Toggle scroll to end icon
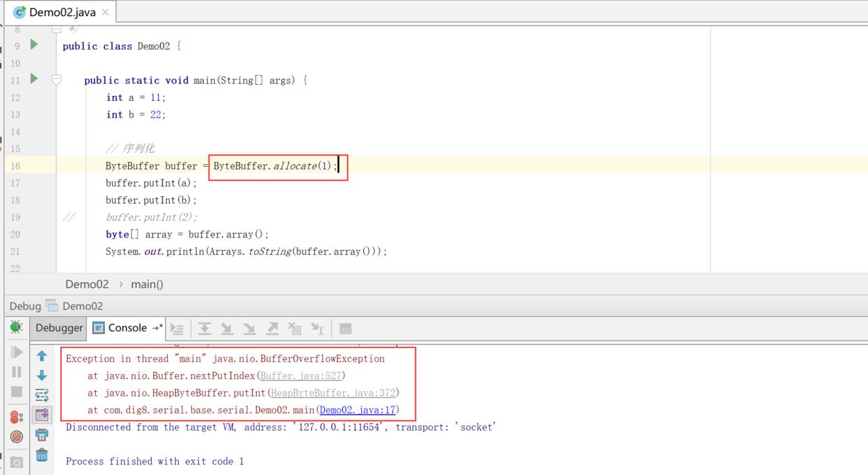The height and width of the screenshot is (475, 868). click(x=42, y=415)
